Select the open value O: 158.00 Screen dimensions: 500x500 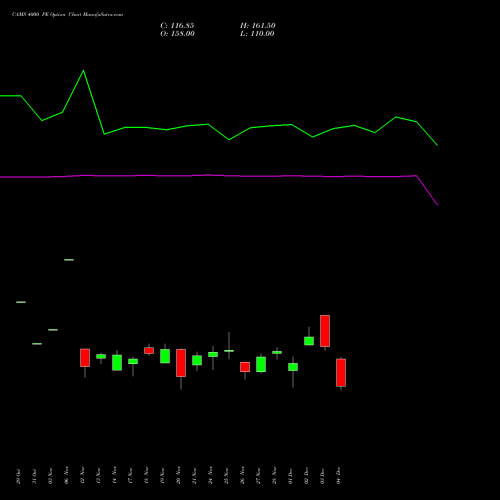click(177, 34)
